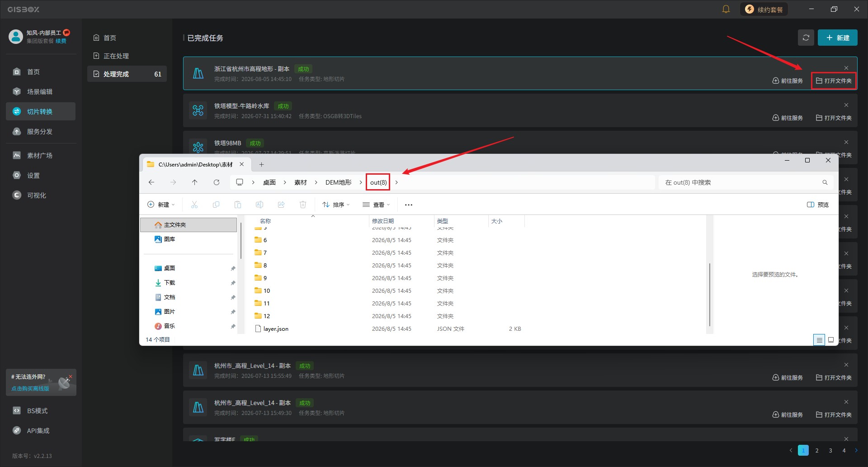Click the refresh icon next to 新建
Viewport: 868px width, 467px height.
[806, 38]
